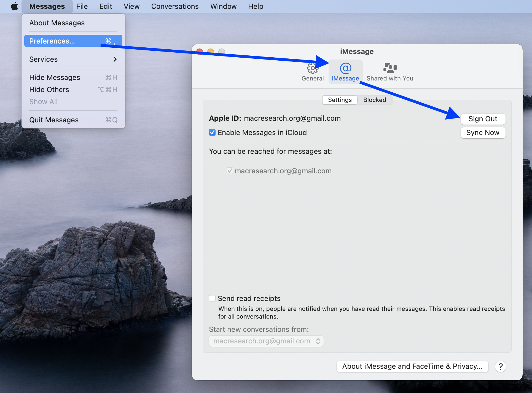Click the help question mark button
The height and width of the screenshot is (393, 532).
(501, 367)
